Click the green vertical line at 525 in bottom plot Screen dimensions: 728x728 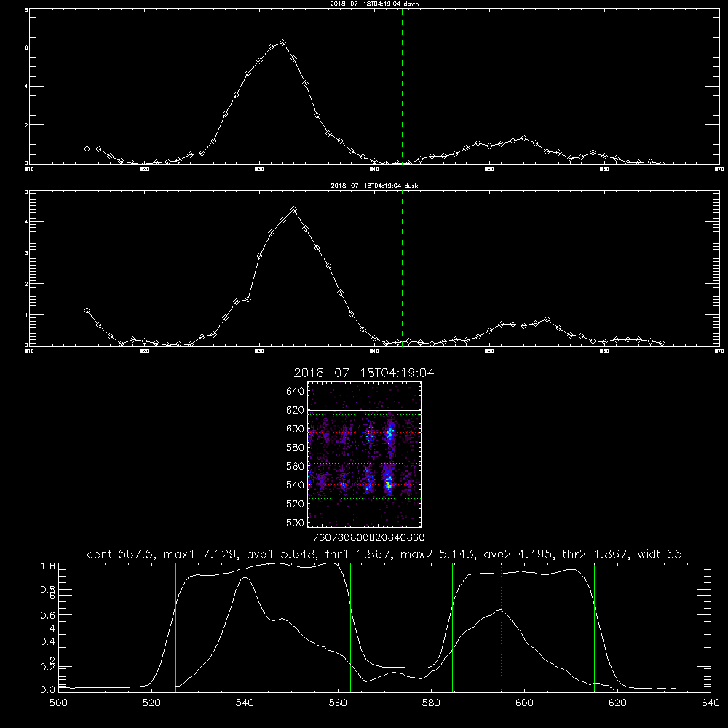click(175, 628)
